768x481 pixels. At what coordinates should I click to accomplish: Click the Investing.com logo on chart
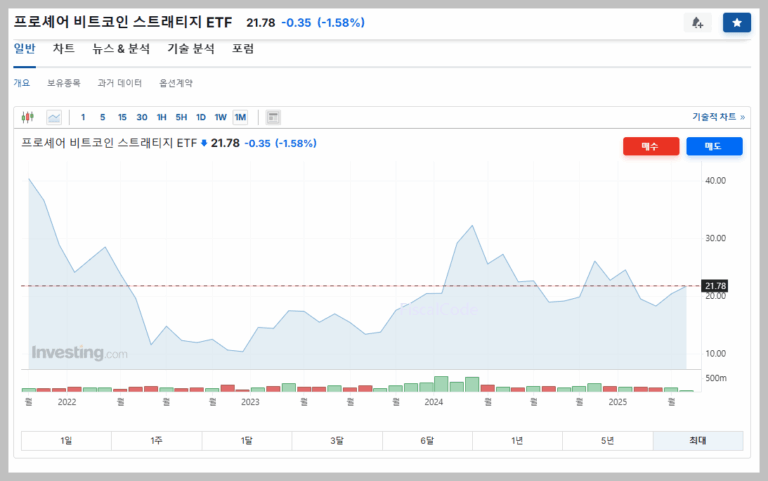[x=79, y=353]
